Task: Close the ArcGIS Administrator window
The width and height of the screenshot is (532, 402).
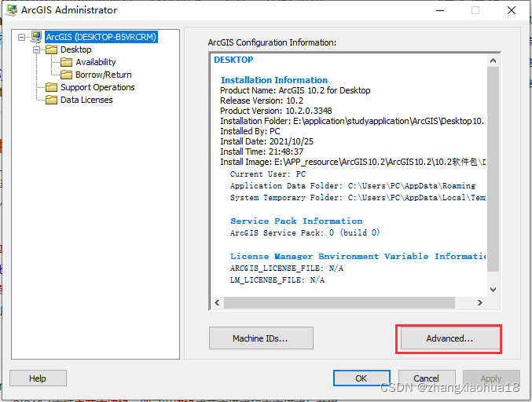Action: tap(512, 10)
